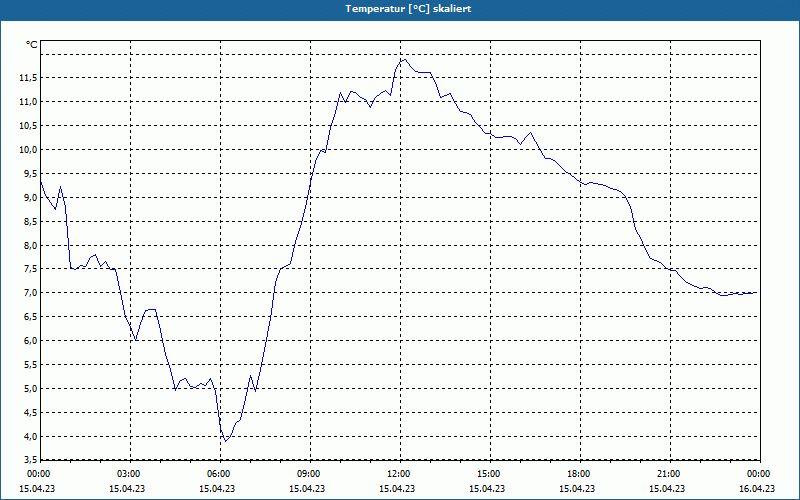Click the 00:00 label above 16.04.23

[758, 474]
